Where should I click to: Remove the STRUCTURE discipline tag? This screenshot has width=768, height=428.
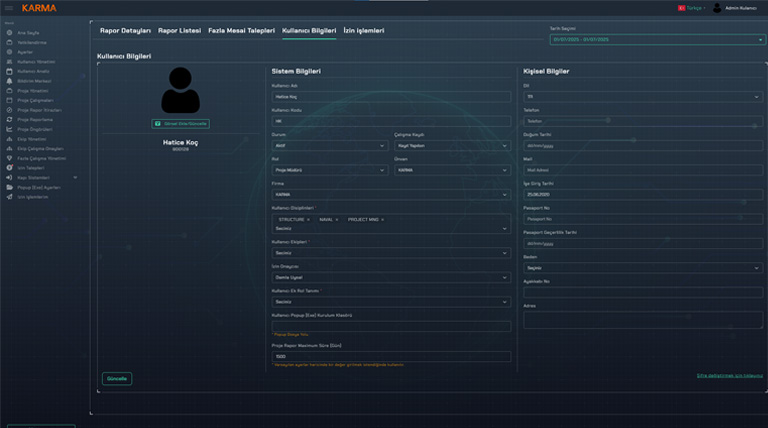pos(308,219)
